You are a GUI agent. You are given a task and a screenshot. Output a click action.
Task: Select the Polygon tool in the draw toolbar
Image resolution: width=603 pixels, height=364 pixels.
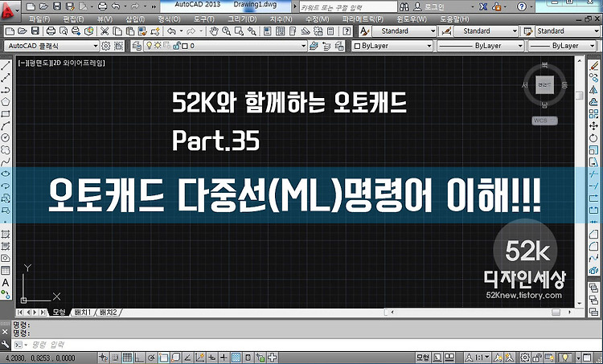pos(6,102)
